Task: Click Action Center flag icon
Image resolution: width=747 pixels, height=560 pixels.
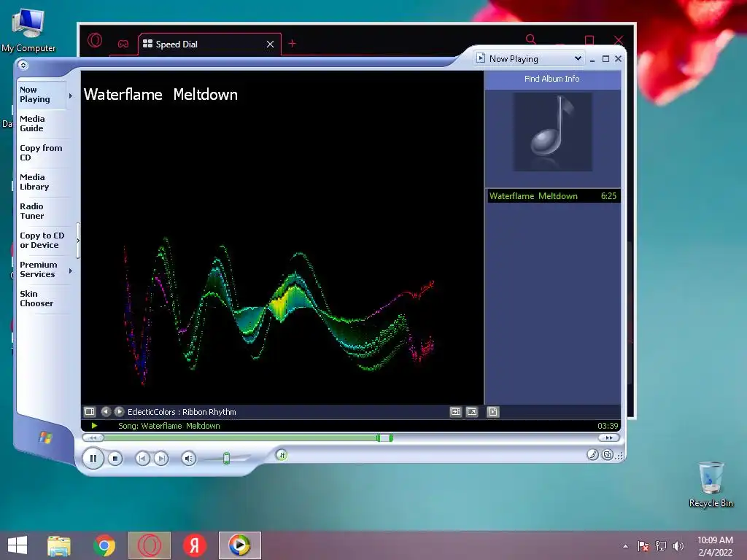Action: click(643, 546)
